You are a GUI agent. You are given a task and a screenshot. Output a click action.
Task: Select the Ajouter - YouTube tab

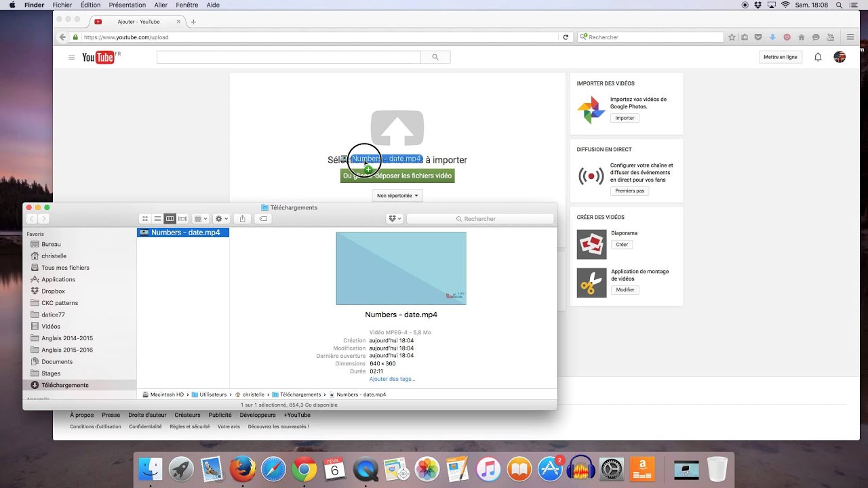tap(138, 22)
